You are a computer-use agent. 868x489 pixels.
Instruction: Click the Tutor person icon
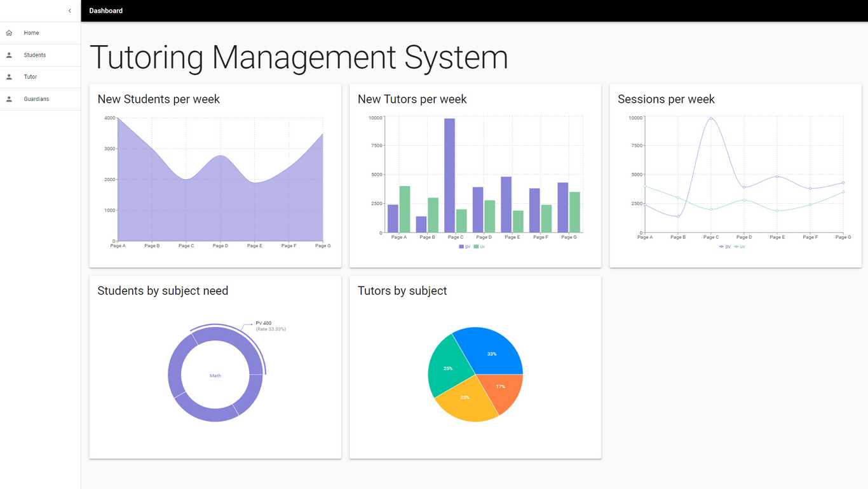pyautogui.click(x=9, y=77)
